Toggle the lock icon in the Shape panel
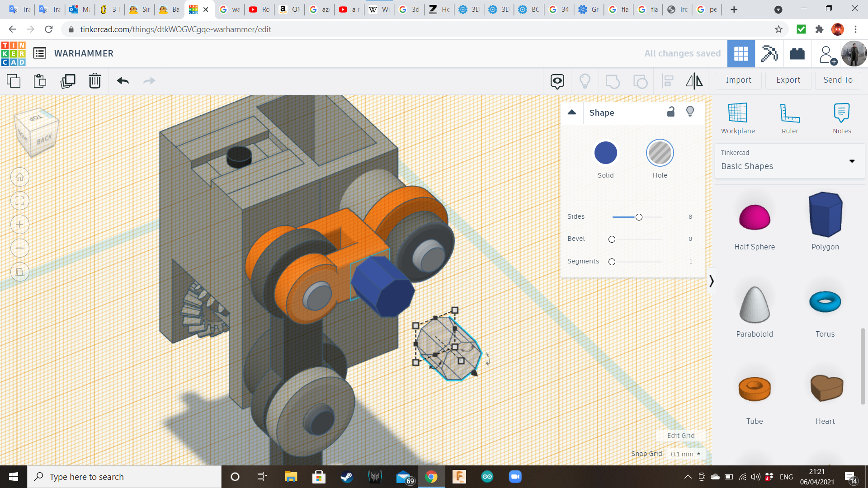 pyautogui.click(x=671, y=112)
